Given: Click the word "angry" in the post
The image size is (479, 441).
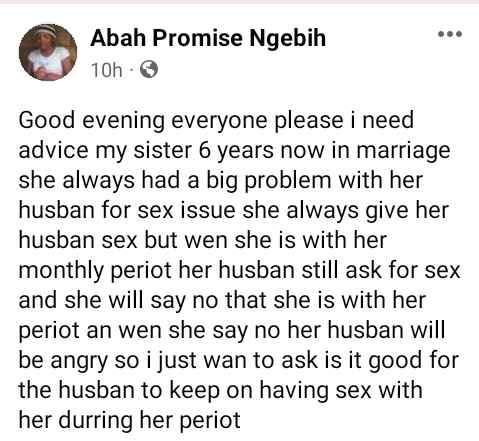Looking at the screenshot, I should coord(80,362).
